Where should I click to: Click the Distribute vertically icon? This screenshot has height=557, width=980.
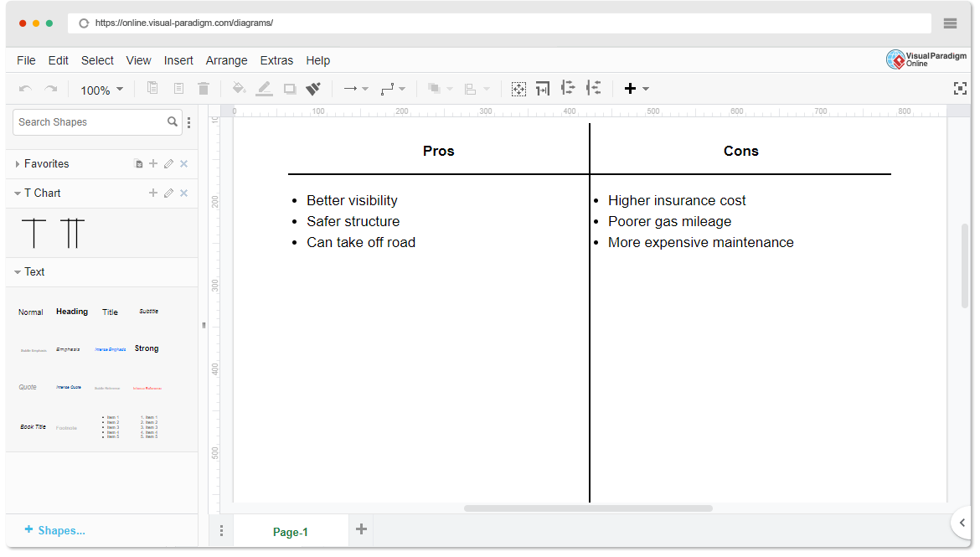(594, 88)
